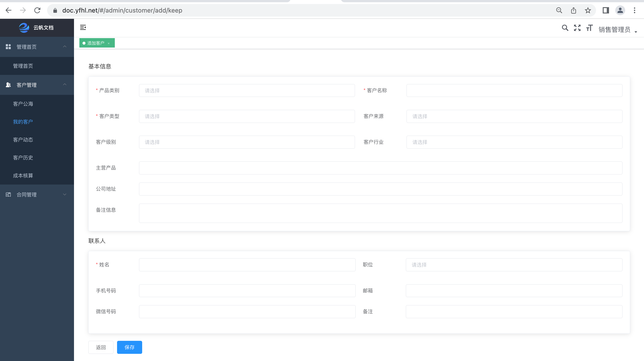Click the 云帆文档 logo

click(37, 28)
